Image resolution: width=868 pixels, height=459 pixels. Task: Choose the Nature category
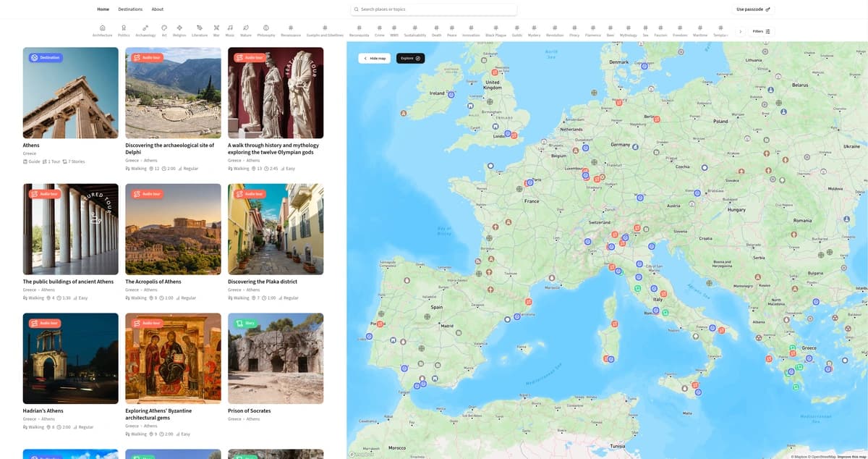click(246, 30)
